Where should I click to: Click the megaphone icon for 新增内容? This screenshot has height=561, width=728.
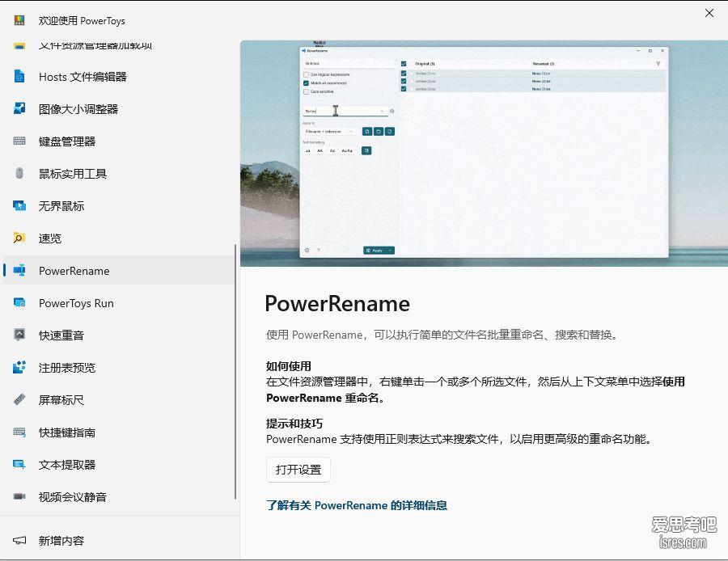pyautogui.click(x=19, y=540)
